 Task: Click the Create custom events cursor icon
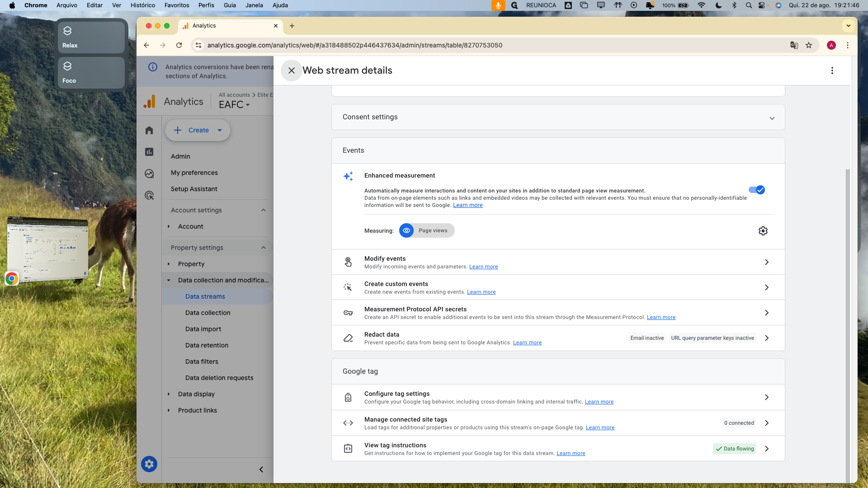[x=348, y=287]
